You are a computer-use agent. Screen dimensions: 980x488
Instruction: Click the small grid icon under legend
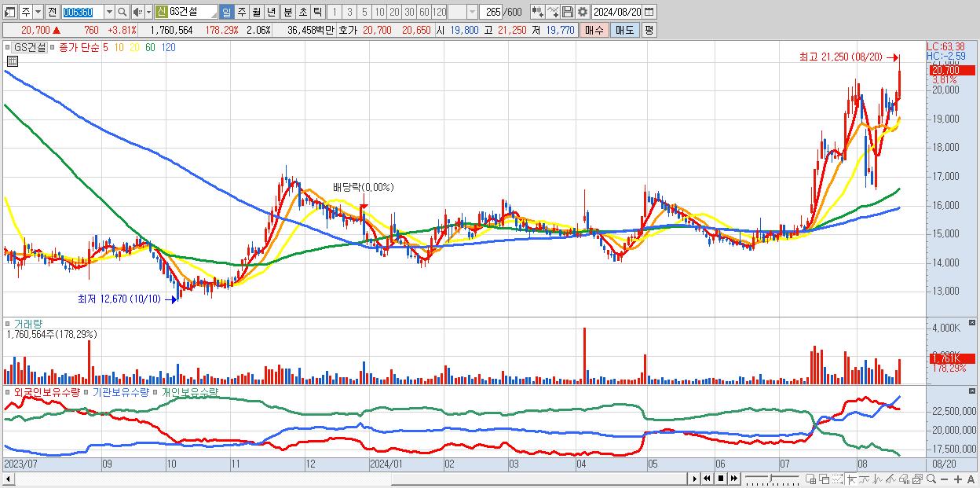[x=12, y=61]
